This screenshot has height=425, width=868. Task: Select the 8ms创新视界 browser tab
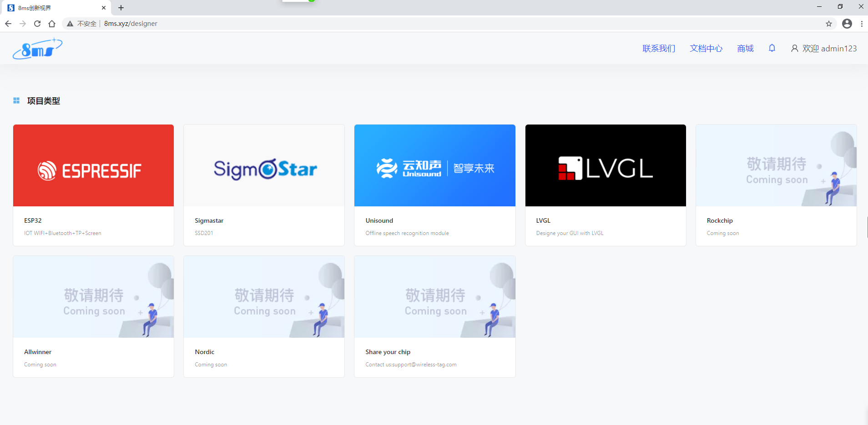[x=56, y=8]
